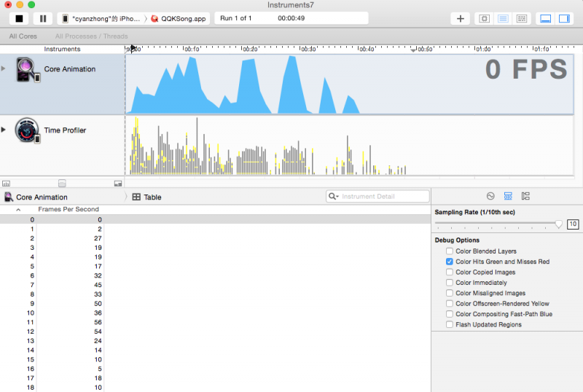Turn on Flash Updated Regions
Viewport: 583px width, 392px height.
450,325
